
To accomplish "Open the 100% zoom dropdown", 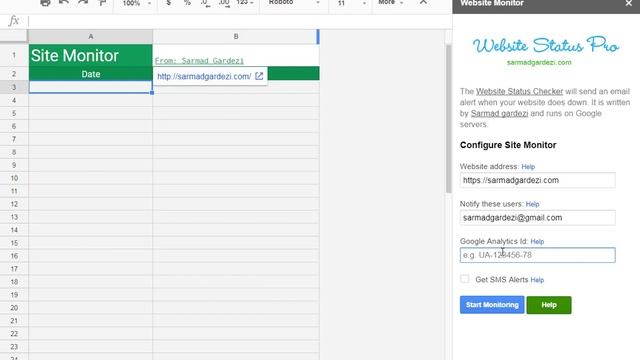I will click(x=137, y=3).
